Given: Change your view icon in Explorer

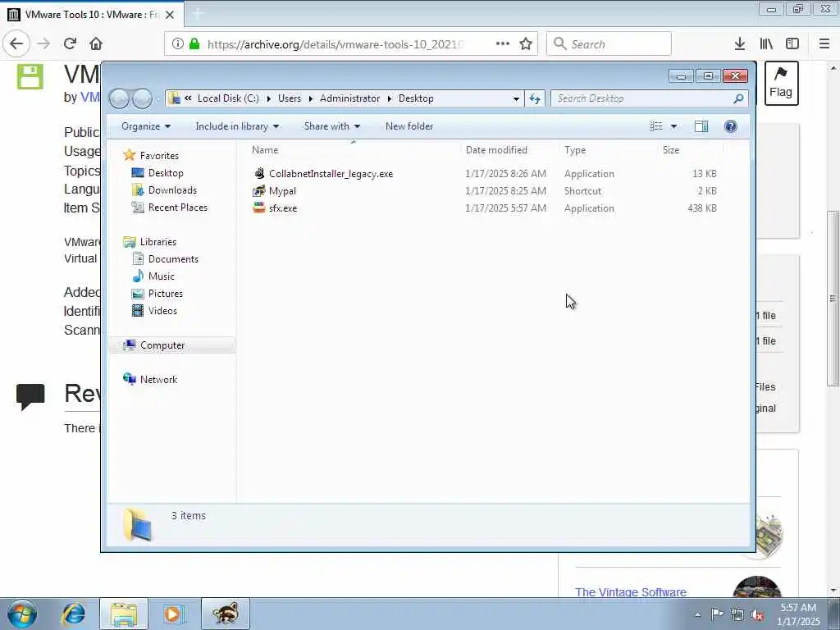Looking at the screenshot, I should click(x=656, y=126).
